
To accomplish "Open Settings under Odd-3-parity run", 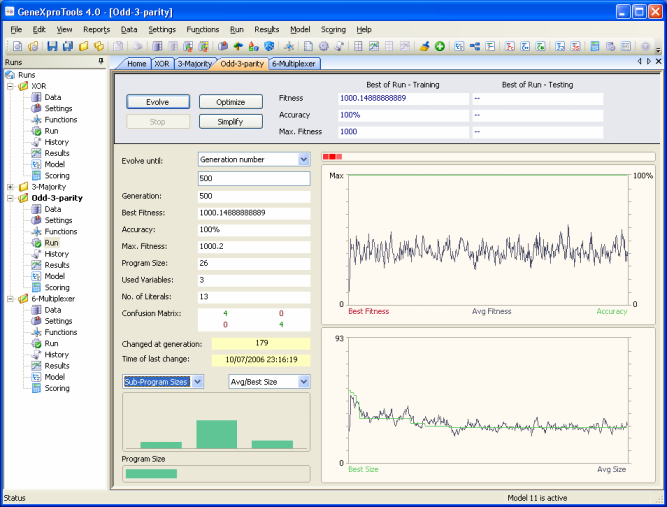I will (58, 220).
